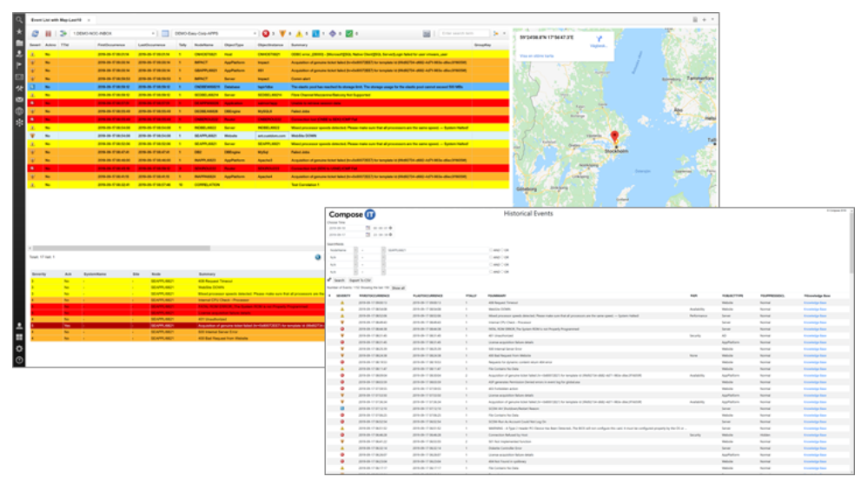The width and height of the screenshot is (868, 490).
Task: Open favorites star in the sidebar
Action: click(18, 31)
